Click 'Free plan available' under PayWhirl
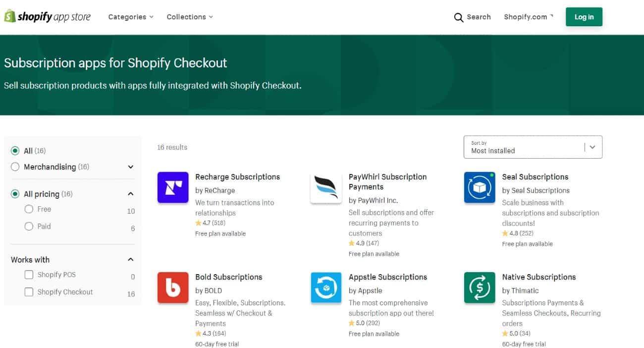The image size is (644, 348). (x=374, y=254)
